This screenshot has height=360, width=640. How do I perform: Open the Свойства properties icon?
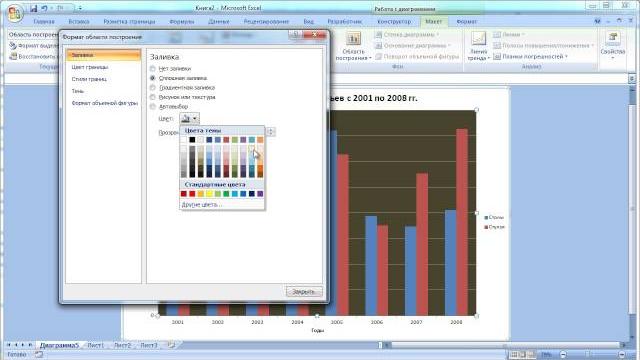click(x=613, y=38)
